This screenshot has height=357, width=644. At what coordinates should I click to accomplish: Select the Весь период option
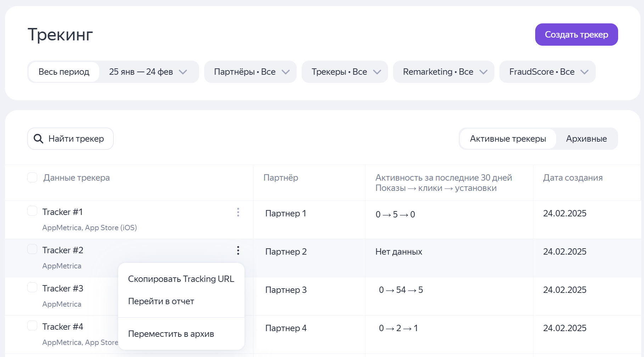[64, 72]
